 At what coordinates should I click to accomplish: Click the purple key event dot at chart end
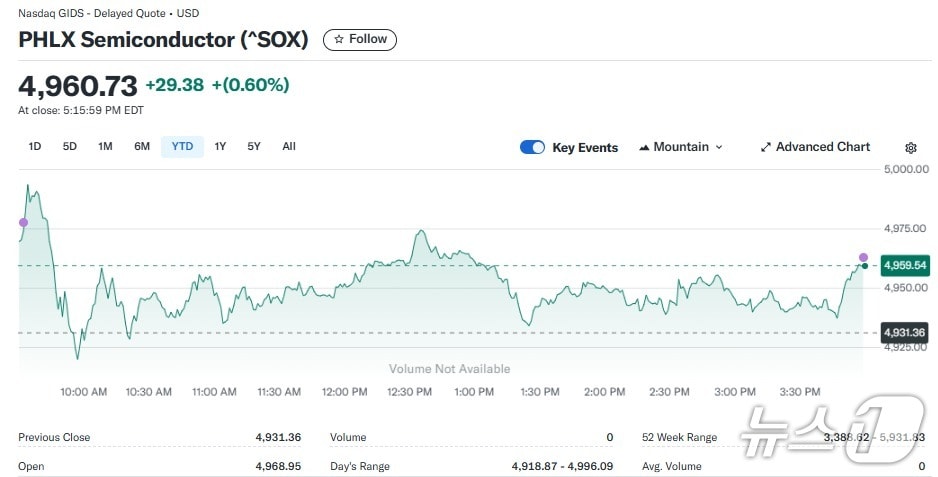pyautogui.click(x=863, y=257)
